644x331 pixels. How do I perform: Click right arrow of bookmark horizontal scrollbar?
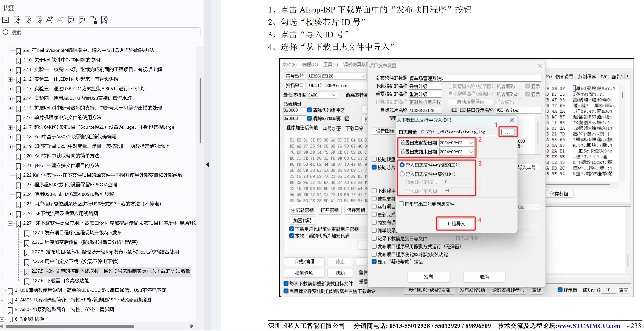(192, 326)
